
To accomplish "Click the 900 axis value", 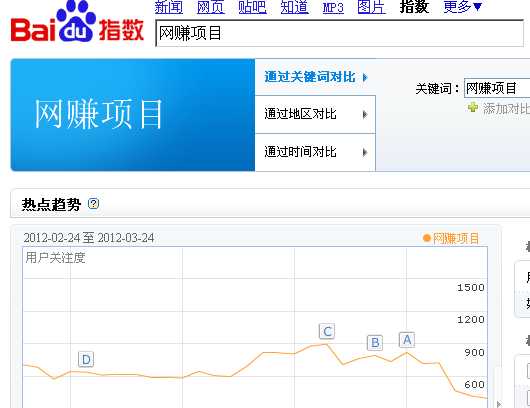I will (474, 353).
